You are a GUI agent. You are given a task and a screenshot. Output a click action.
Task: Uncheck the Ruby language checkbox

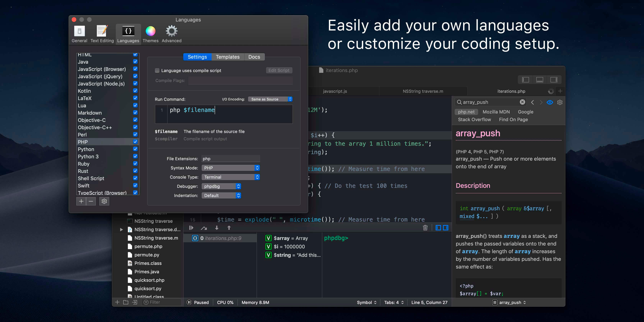click(135, 163)
